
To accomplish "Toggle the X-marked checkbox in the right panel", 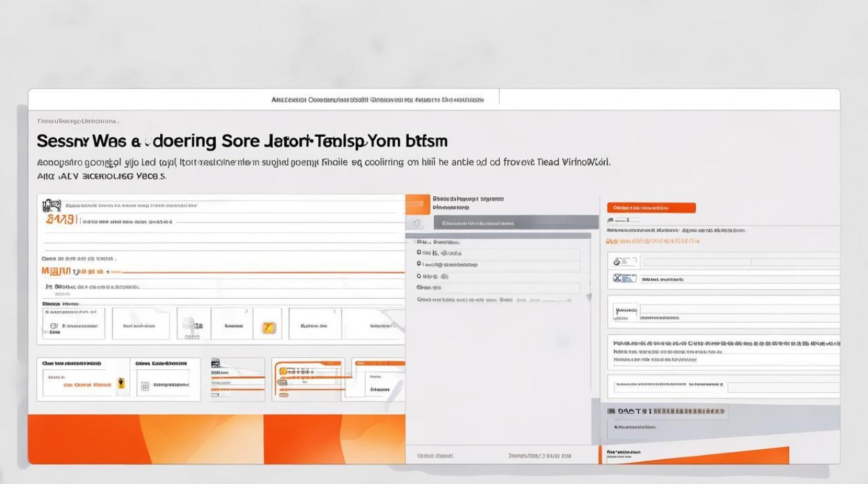I will pos(619,279).
